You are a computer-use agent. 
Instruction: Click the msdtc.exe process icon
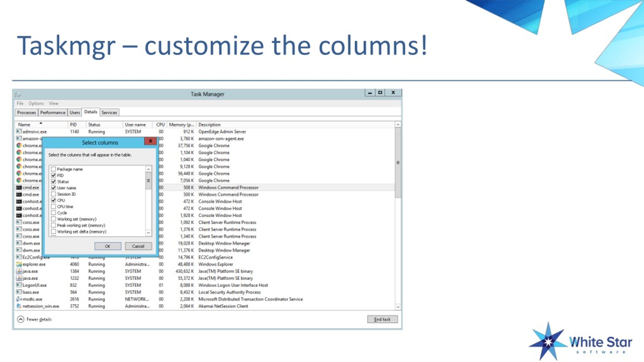19,299
